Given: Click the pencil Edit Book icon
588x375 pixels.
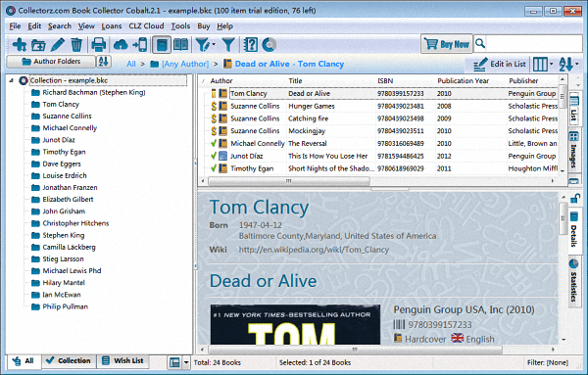Looking at the screenshot, I should click(x=58, y=45).
